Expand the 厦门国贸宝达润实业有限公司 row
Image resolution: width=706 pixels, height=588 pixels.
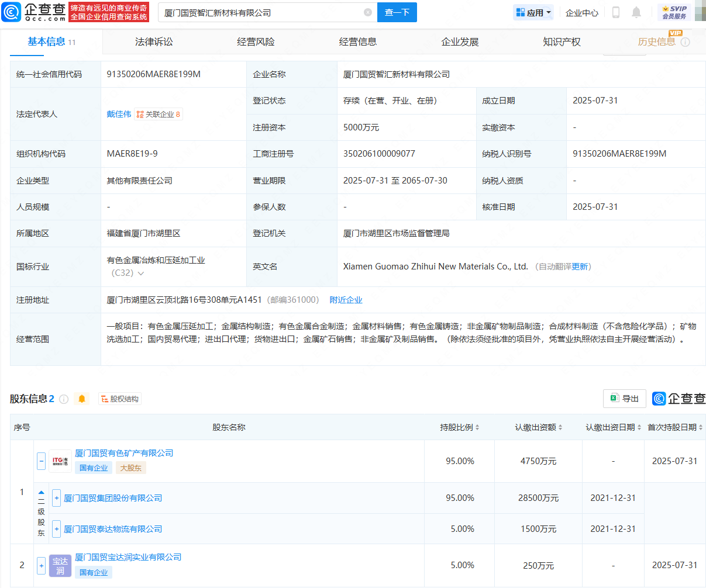point(41,565)
